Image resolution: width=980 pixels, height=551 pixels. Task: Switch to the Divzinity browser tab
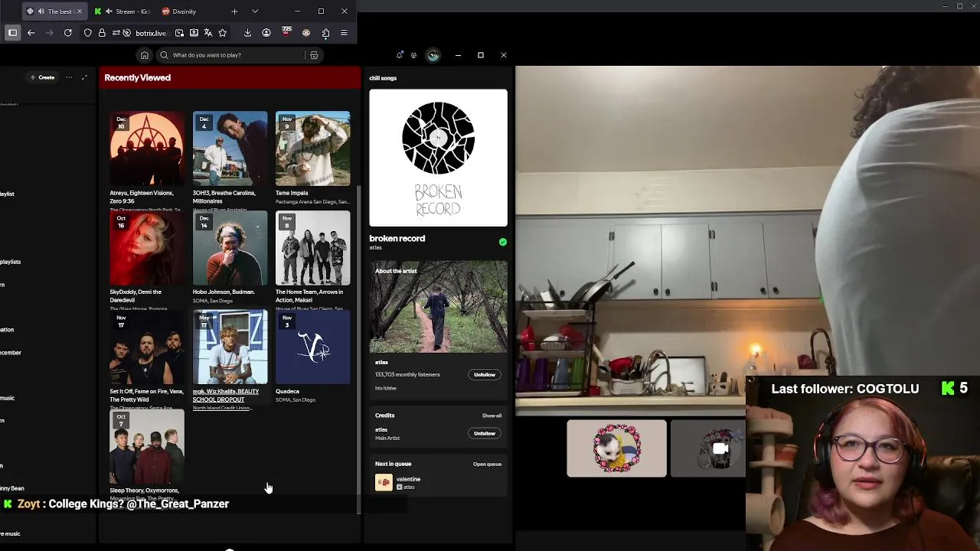point(184,11)
